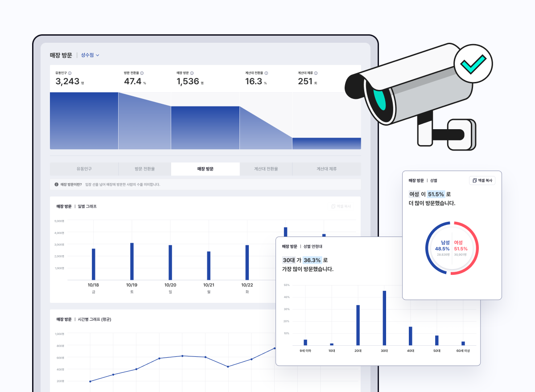Click info icon next to 계산대 전환율 metric
Image resolution: width=535 pixels, height=392 pixels.
[x=266, y=73]
